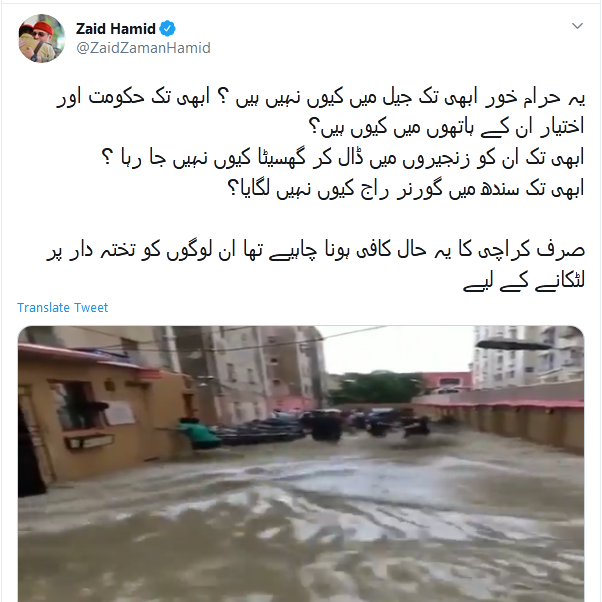Click the green tree in the video background
Screen dimensions: 602x602
point(378,388)
